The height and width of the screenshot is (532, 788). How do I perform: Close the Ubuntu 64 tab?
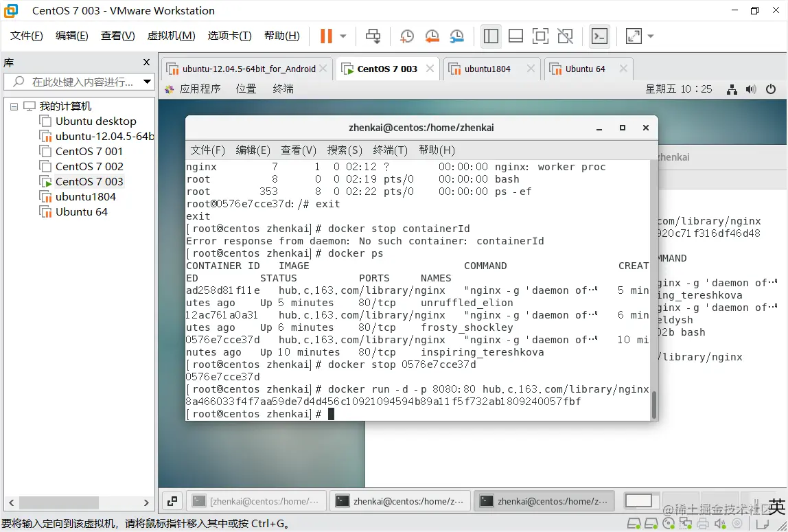623,69
